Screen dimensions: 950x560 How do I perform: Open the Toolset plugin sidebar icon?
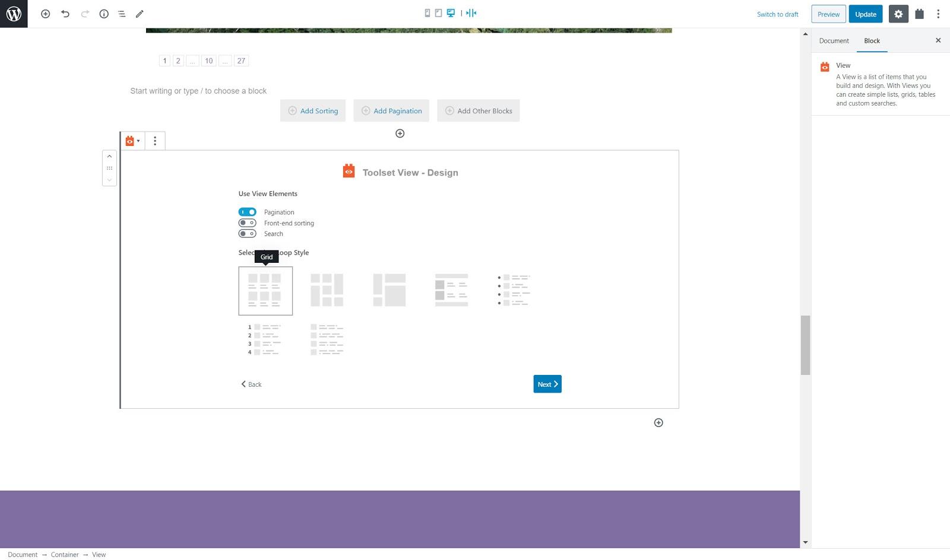[919, 14]
